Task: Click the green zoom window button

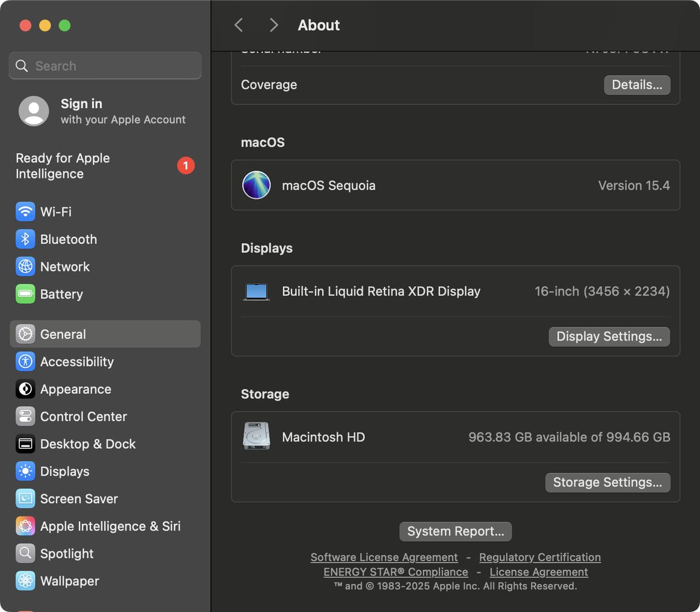Action: point(65,25)
